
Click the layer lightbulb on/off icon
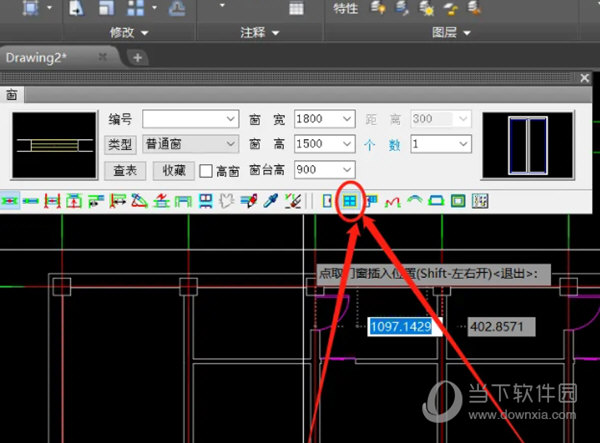[378, 8]
